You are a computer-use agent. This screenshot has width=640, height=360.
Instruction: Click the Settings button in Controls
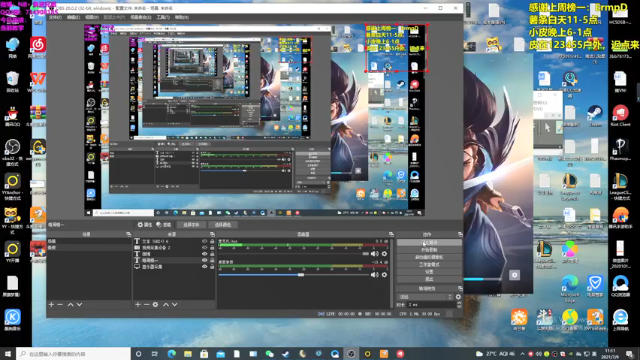[429, 272]
